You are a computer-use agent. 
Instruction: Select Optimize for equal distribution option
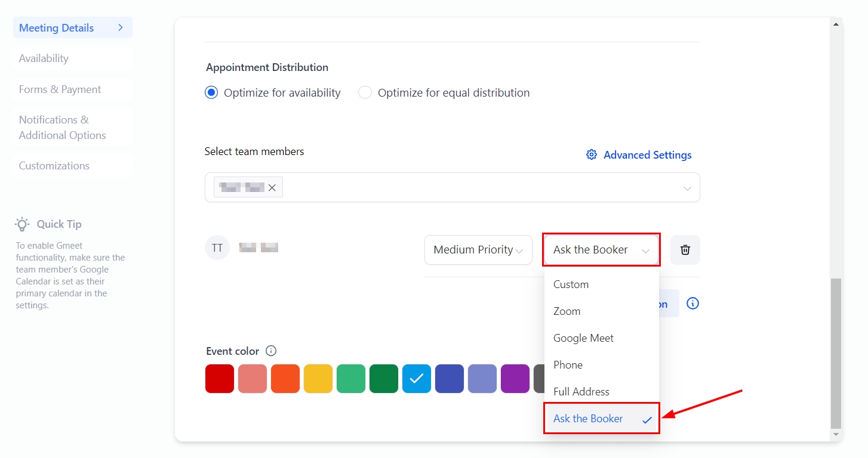[x=365, y=93]
